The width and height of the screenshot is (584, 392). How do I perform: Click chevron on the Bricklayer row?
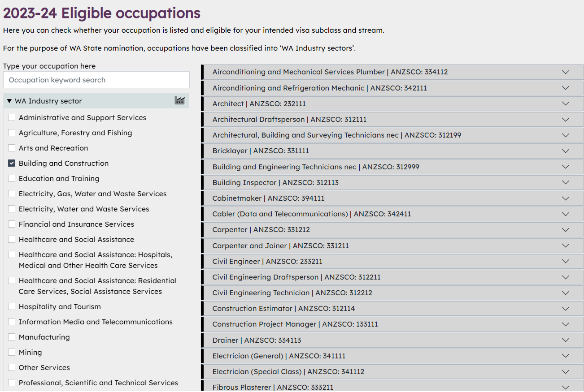click(x=565, y=151)
